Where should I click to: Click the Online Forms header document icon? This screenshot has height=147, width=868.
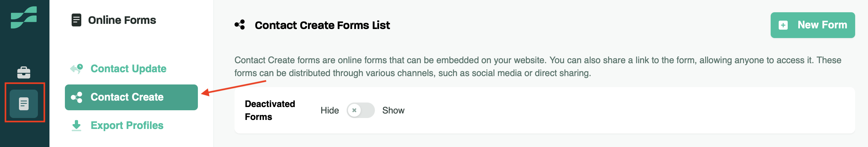point(76,20)
